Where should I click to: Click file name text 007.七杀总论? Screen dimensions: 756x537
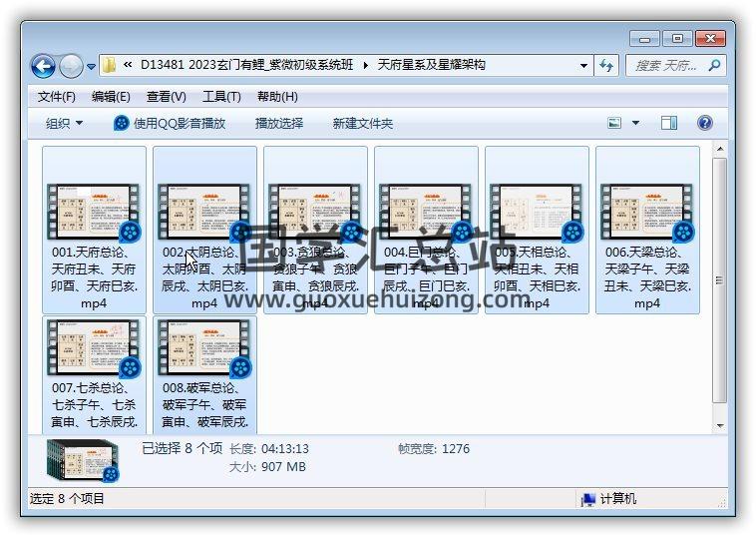click(x=94, y=405)
